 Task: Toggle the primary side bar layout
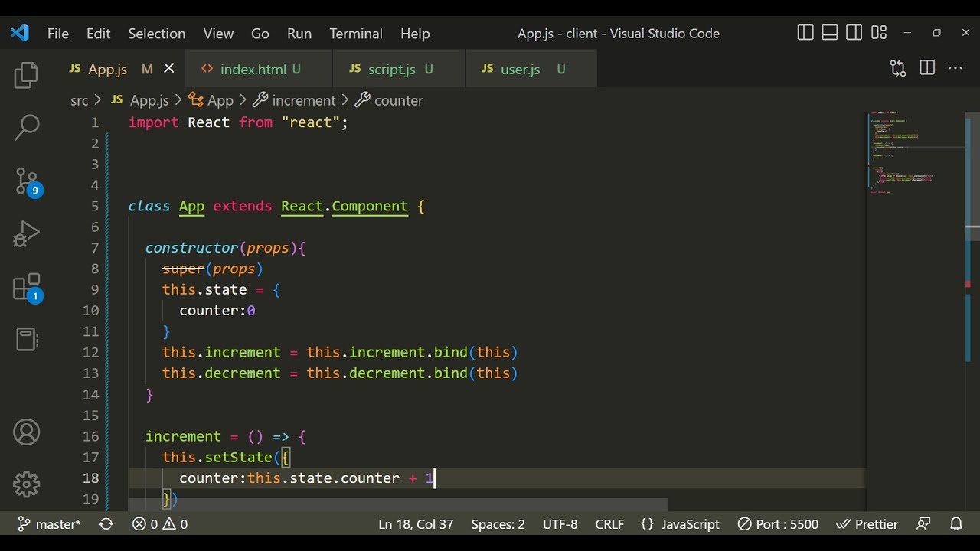click(x=805, y=33)
